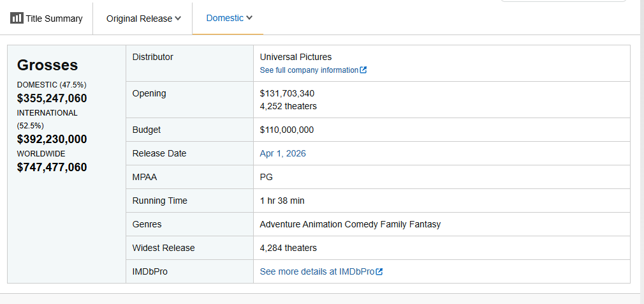Expand the Domestic chevron arrow

[249, 17]
